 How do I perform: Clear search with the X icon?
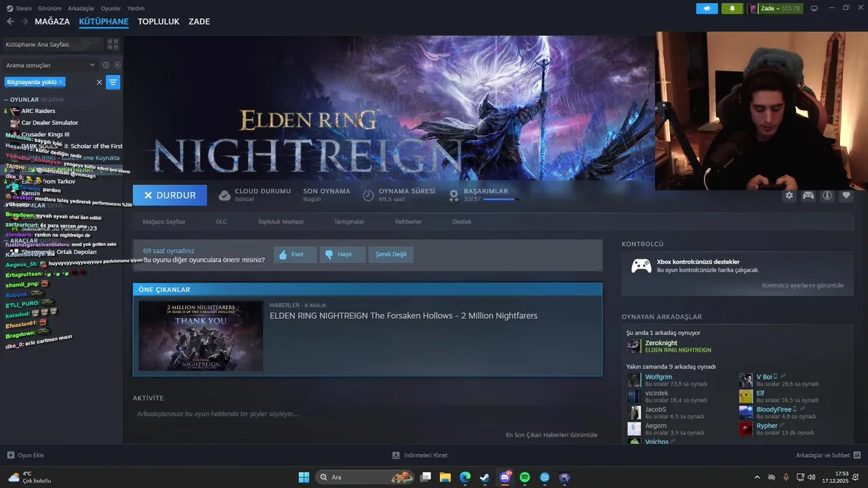(x=99, y=82)
